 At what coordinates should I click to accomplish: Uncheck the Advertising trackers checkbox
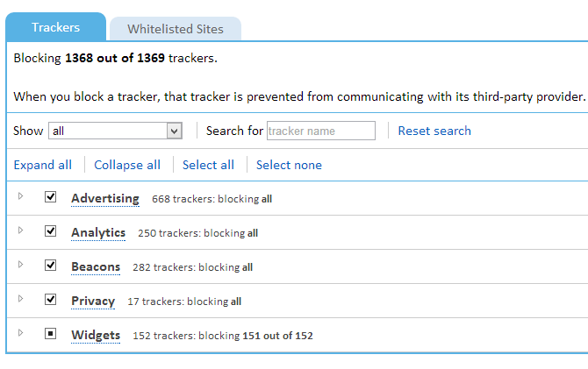51,197
